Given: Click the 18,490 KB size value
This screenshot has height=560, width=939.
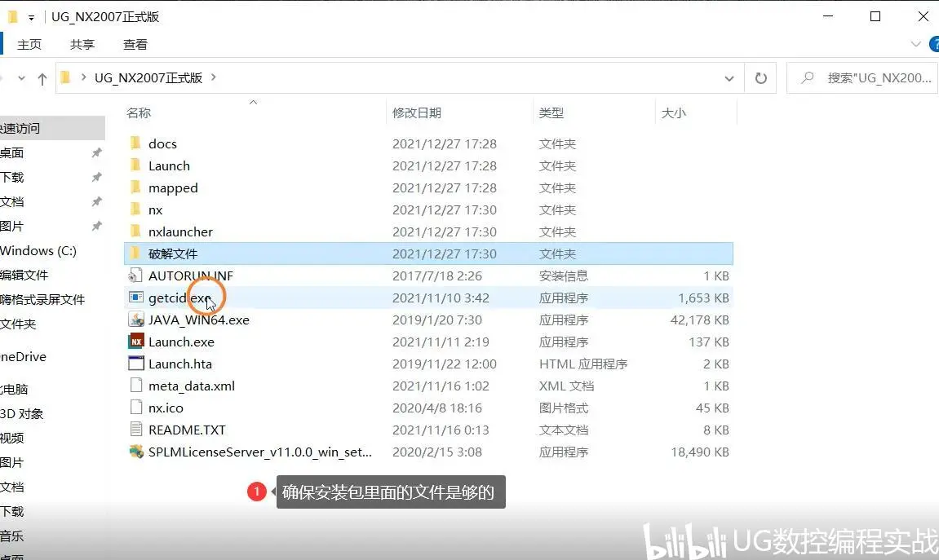Looking at the screenshot, I should click(699, 452).
